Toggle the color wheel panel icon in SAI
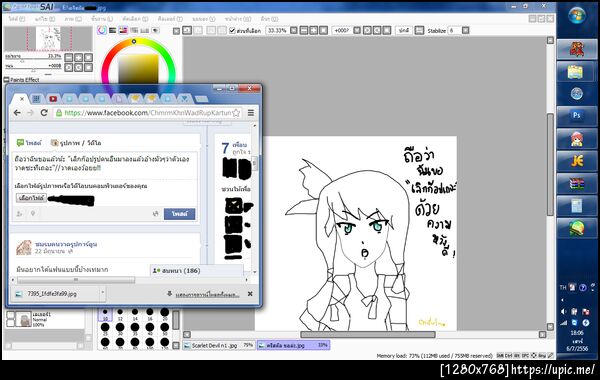 101,30
